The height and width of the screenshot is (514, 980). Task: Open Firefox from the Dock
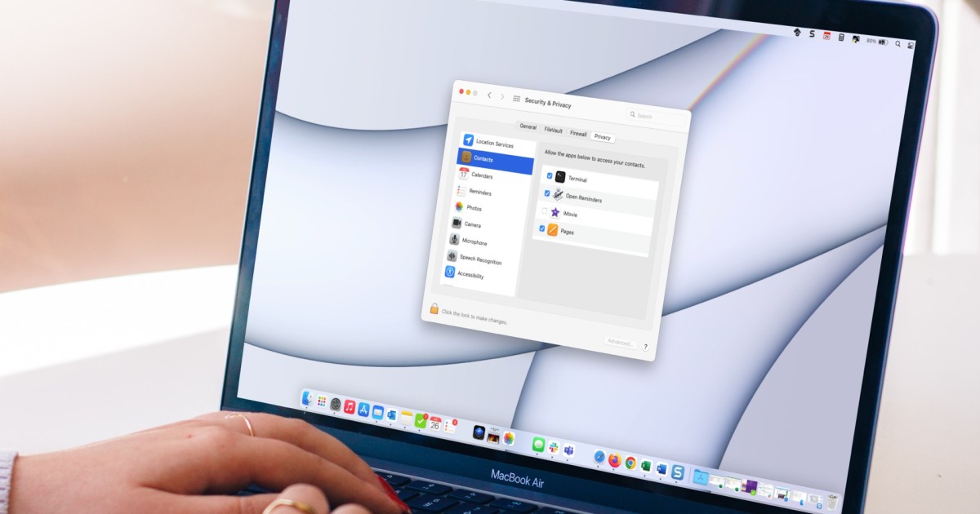pos(615,461)
